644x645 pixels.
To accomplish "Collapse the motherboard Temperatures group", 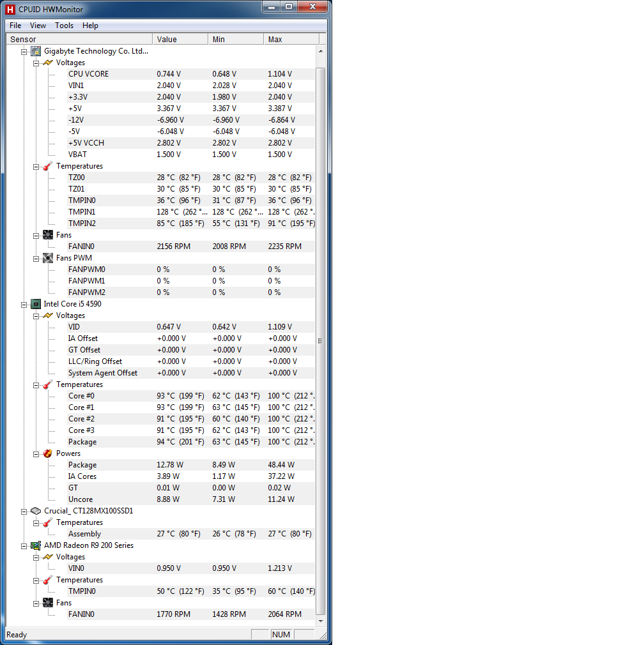I will coord(36,167).
